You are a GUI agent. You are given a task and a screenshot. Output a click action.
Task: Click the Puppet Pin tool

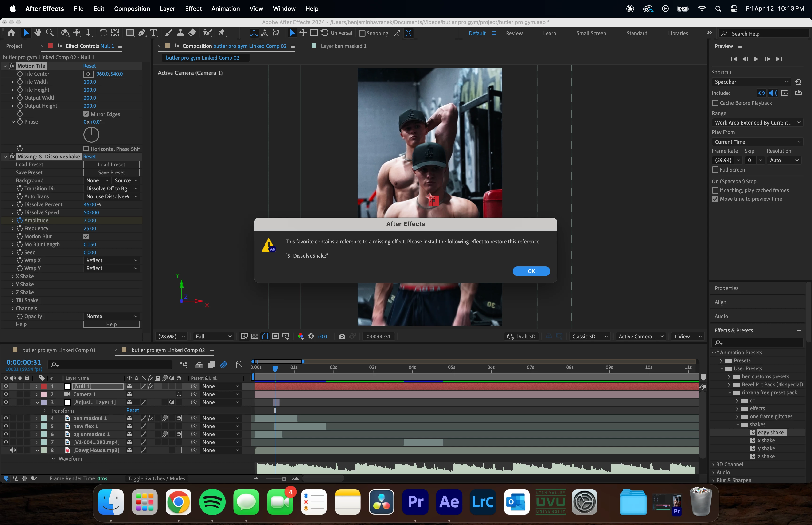222,33
